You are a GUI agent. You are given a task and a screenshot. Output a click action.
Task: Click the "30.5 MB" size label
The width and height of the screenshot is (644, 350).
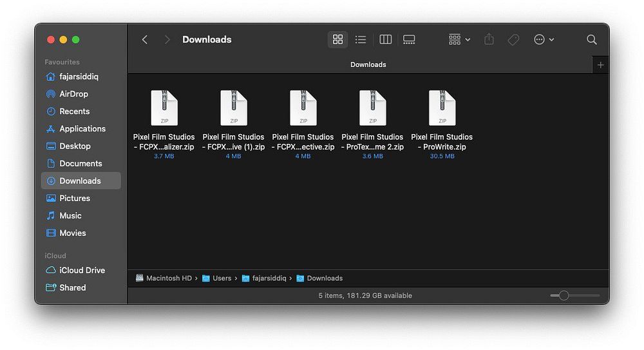pyautogui.click(x=442, y=156)
